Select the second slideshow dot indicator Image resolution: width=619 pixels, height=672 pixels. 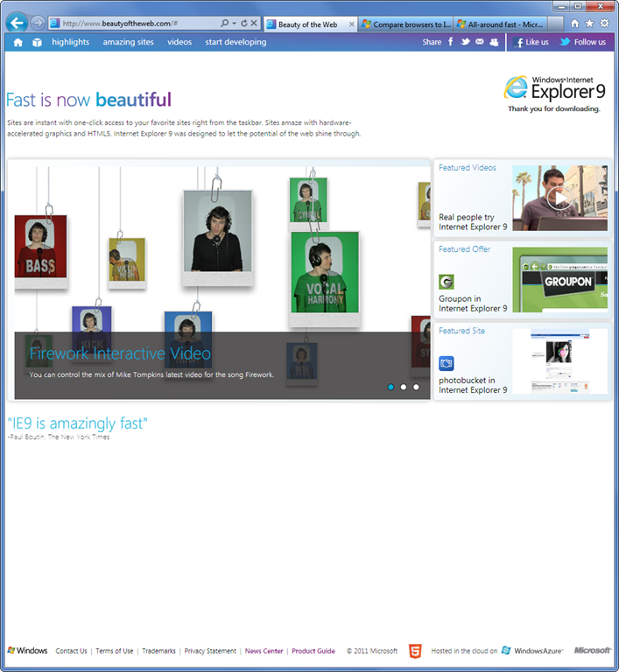click(x=404, y=387)
